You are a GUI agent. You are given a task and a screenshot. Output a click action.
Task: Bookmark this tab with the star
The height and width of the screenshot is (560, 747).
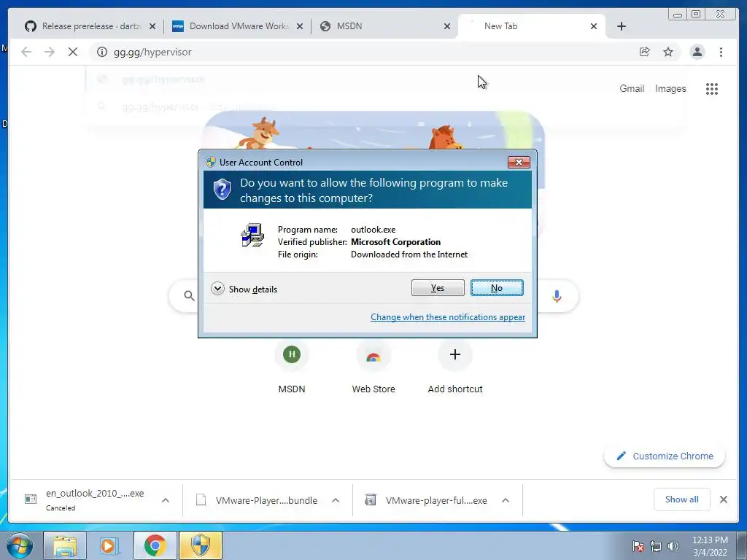click(668, 52)
